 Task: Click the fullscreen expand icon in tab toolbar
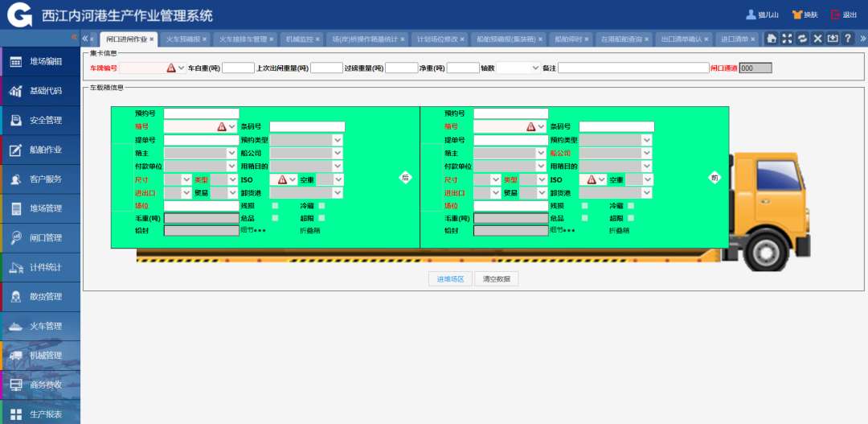coord(787,39)
